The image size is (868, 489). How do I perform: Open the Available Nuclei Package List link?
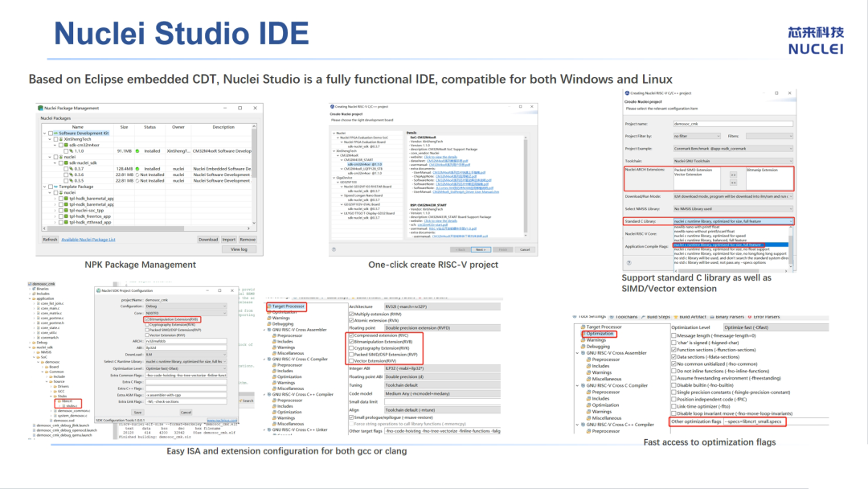pos(88,240)
